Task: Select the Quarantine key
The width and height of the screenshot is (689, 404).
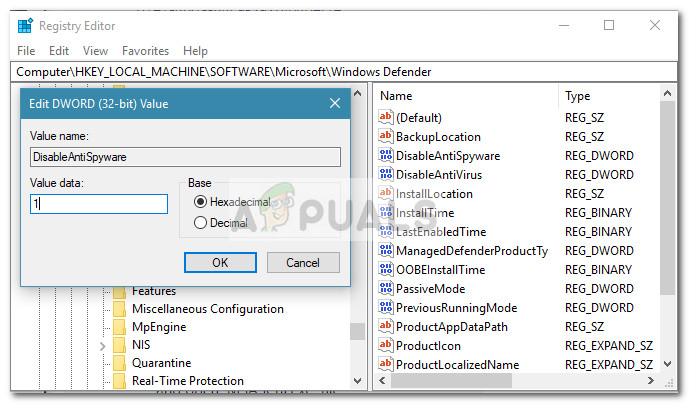Action: tap(162, 363)
